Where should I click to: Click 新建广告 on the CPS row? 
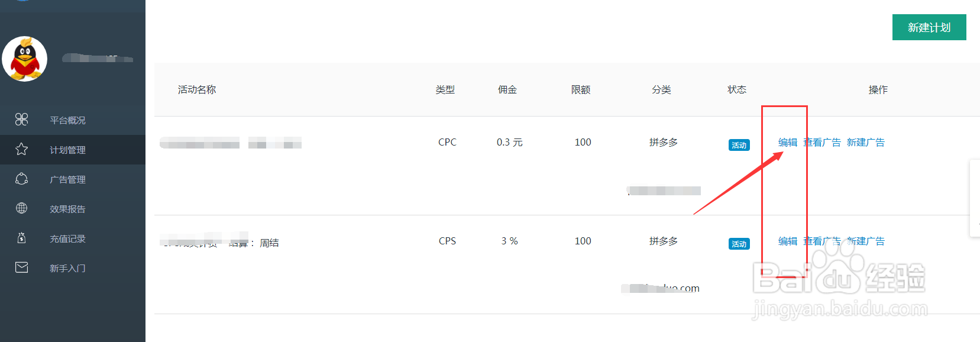pos(866,241)
